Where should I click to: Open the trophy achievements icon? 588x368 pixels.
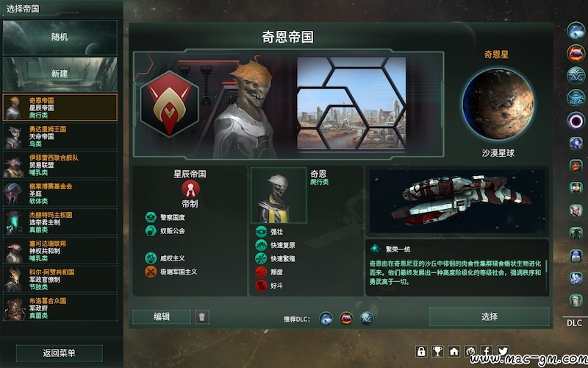(x=437, y=352)
